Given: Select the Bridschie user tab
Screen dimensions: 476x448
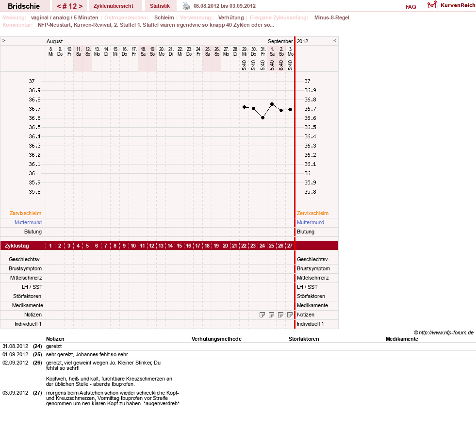Looking at the screenshot, I should [x=24, y=6].
